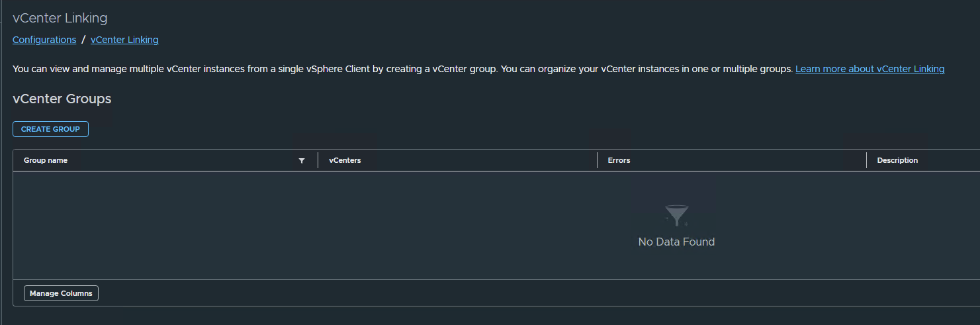Click the CREATE GROUP button
980x325 pixels.
pos(50,129)
